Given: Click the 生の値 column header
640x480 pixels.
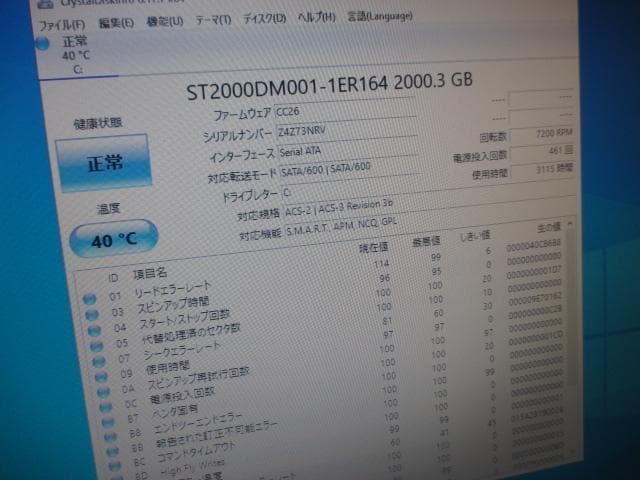Looking at the screenshot, I should pyautogui.click(x=549, y=227).
